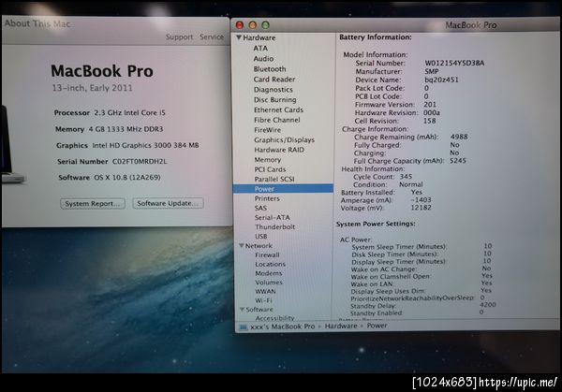The image size is (562, 392).
Task: Click the Manufacturer value SMP
Action: [432, 71]
